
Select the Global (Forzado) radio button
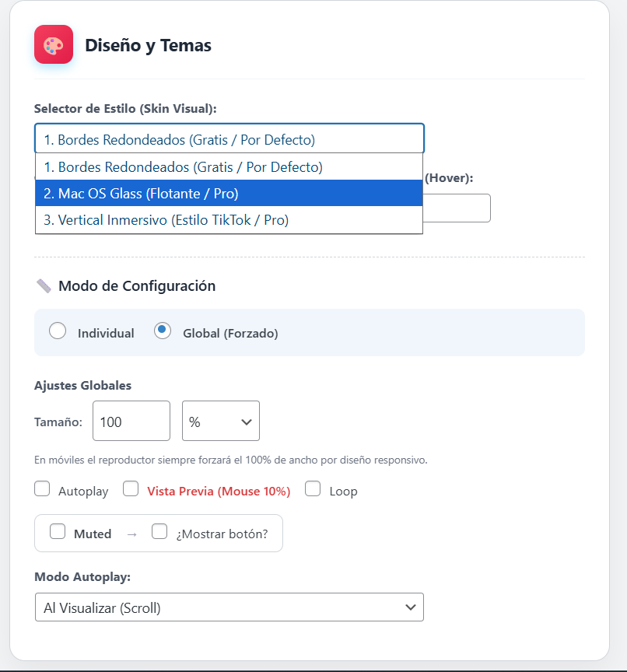(x=163, y=331)
